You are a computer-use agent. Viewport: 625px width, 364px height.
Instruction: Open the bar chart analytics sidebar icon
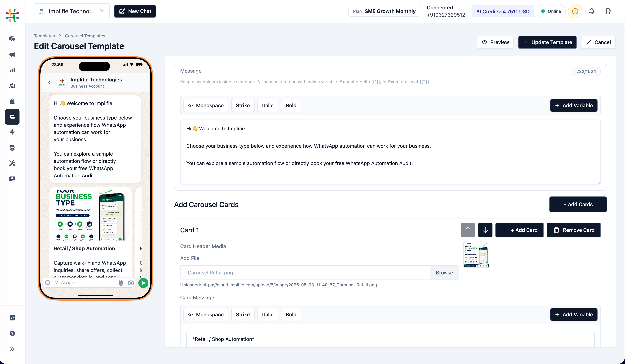[x=12, y=70]
